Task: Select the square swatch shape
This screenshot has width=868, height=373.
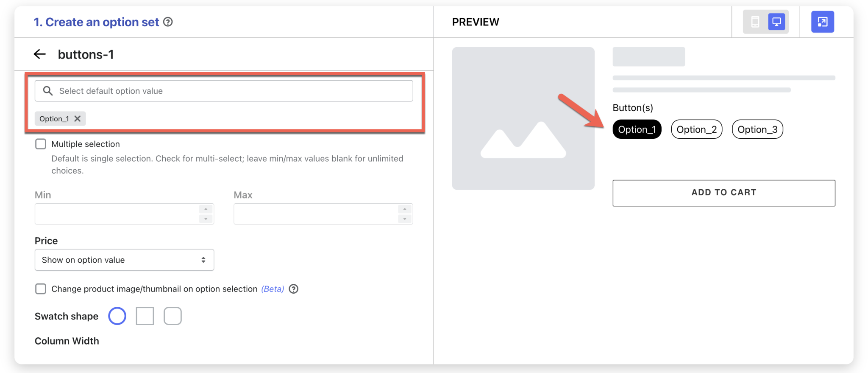Action: point(145,316)
